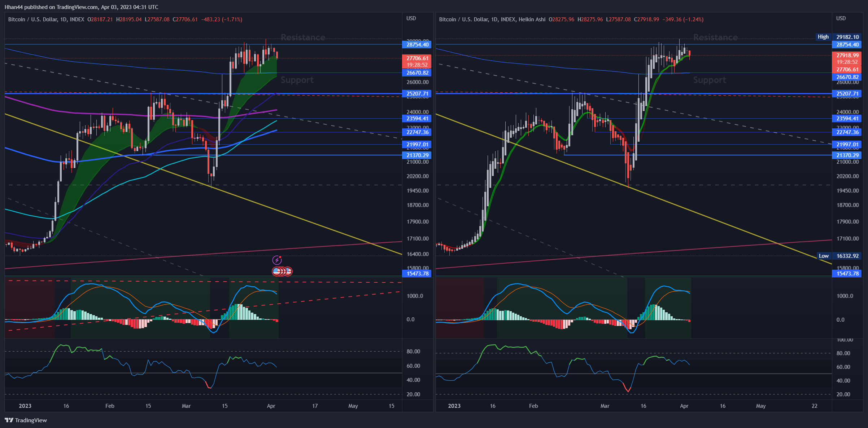
Task: Click the 'Support' annotation on right chart
Action: 710,80
